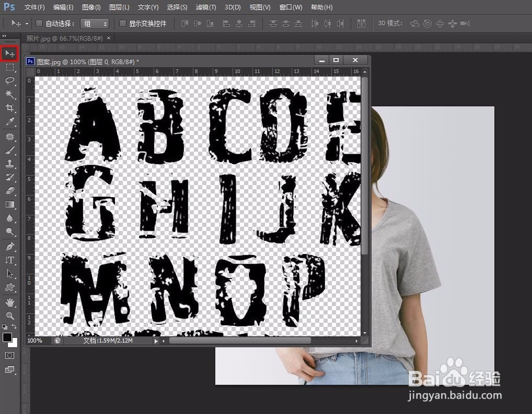Select the Eraser tool
This screenshot has width=532, height=414.
point(10,191)
